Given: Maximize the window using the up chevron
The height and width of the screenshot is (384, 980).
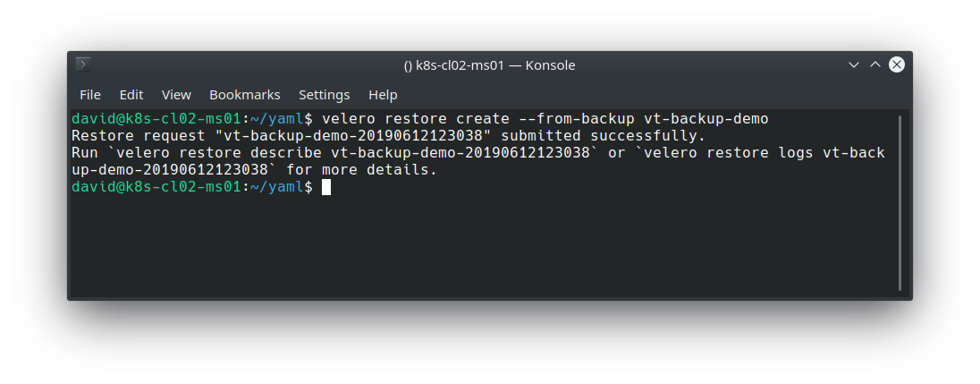Looking at the screenshot, I should point(875,64).
